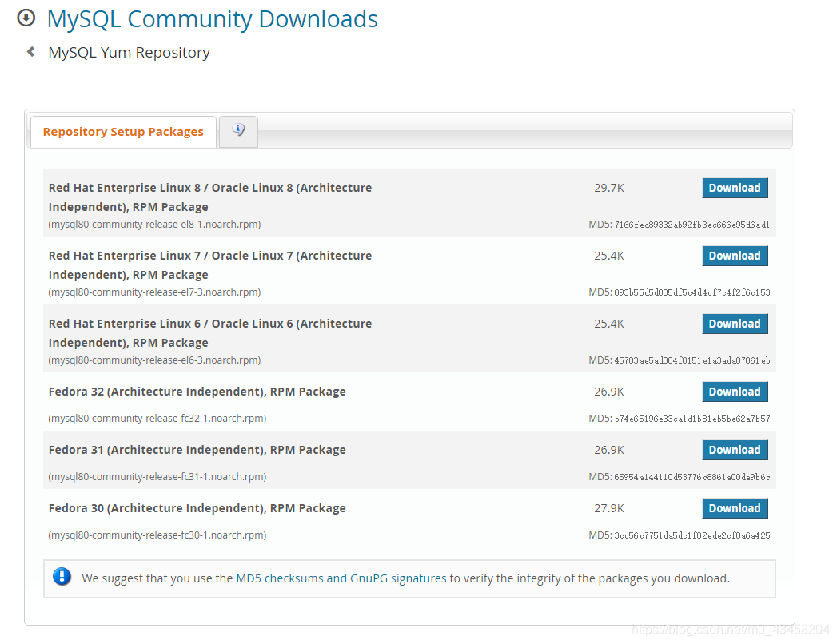837x644 pixels.
Task: Click the Red Hat Enterprise Linux 6 title
Action: 210,333
